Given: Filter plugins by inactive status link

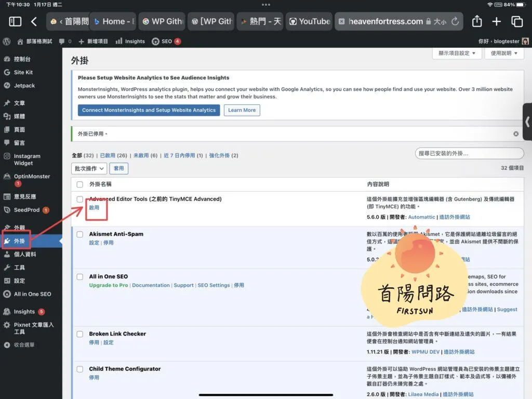Looking at the screenshot, I should point(140,155).
